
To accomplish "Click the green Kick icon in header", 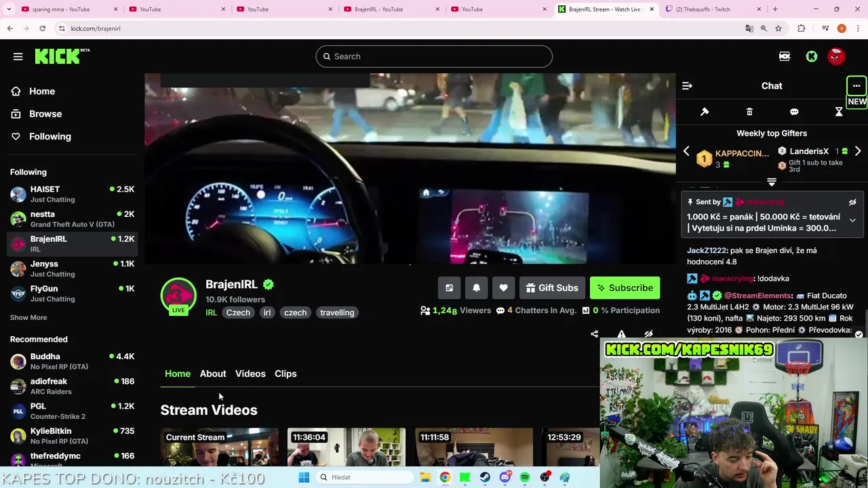I will pyautogui.click(x=811, y=56).
